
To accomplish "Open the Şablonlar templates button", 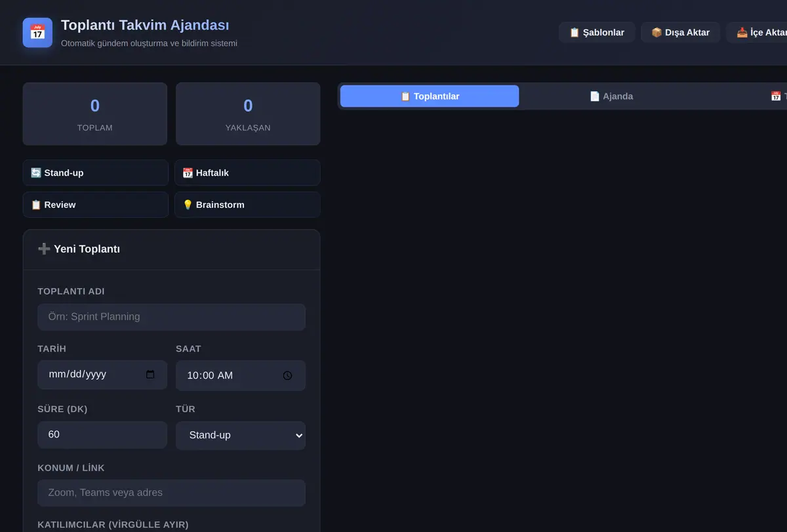I will pos(597,32).
